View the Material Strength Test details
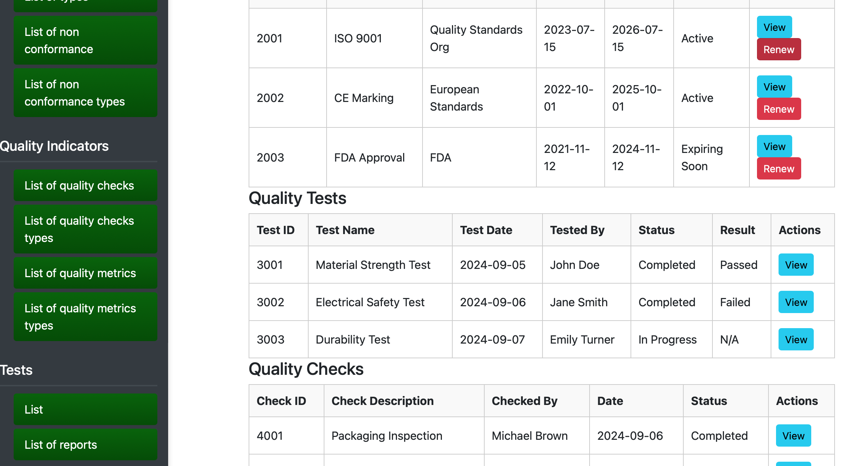Image resolution: width=868 pixels, height=466 pixels. click(x=796, y=265)
